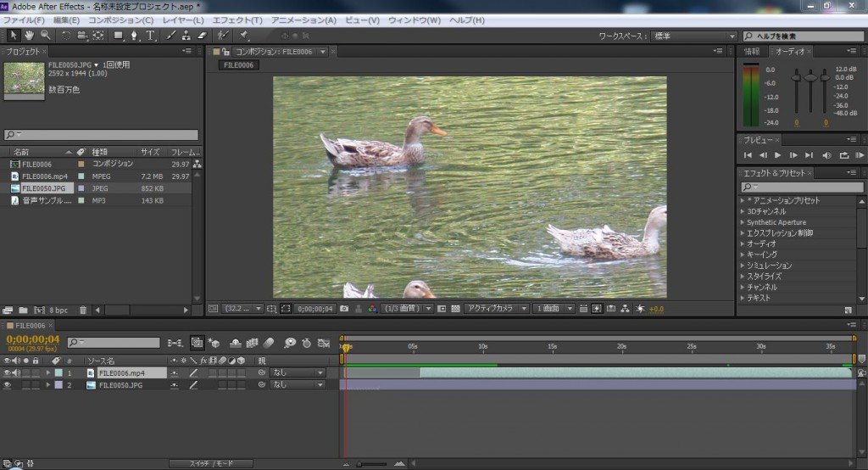Viewport: 868px width, 470px height.
Task: Select the Clone Stamp tool
Action: pyautogui.click(x=186, y=36)
